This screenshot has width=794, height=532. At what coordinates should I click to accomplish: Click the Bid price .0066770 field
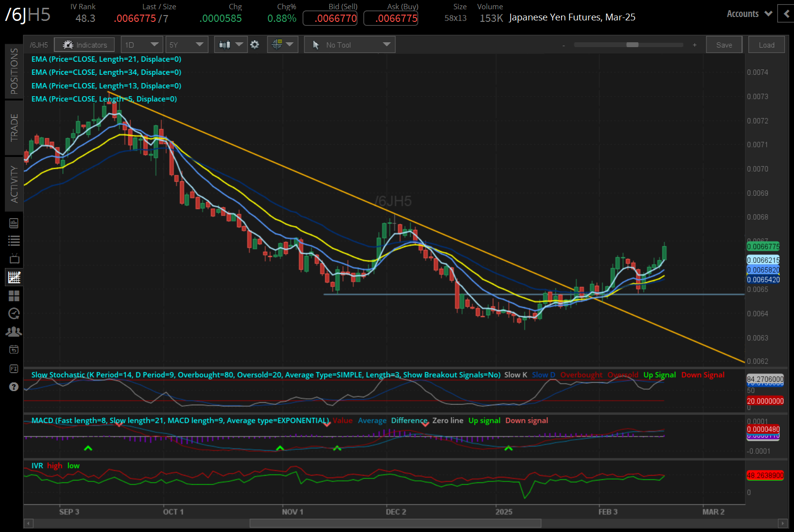click(330, 18)
